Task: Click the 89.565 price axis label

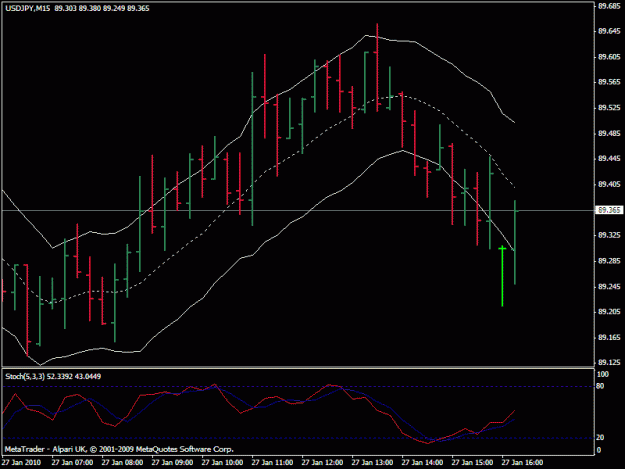Action: click(x=609, y=82)
